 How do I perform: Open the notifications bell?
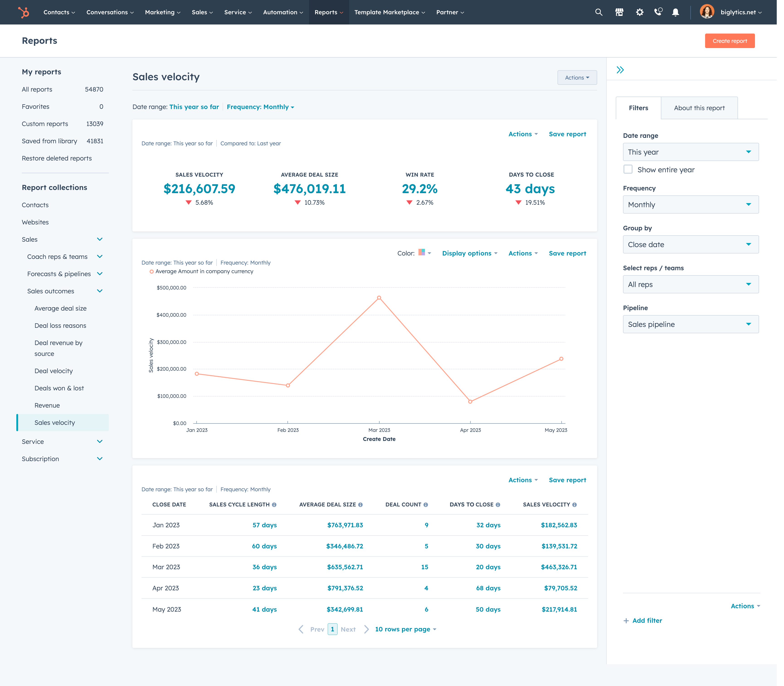pyautogui.click(x=675, y=12)
